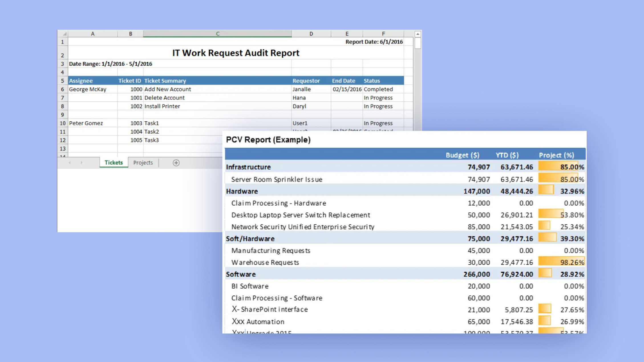
Task: Select column A header
Action: [93, 33]
